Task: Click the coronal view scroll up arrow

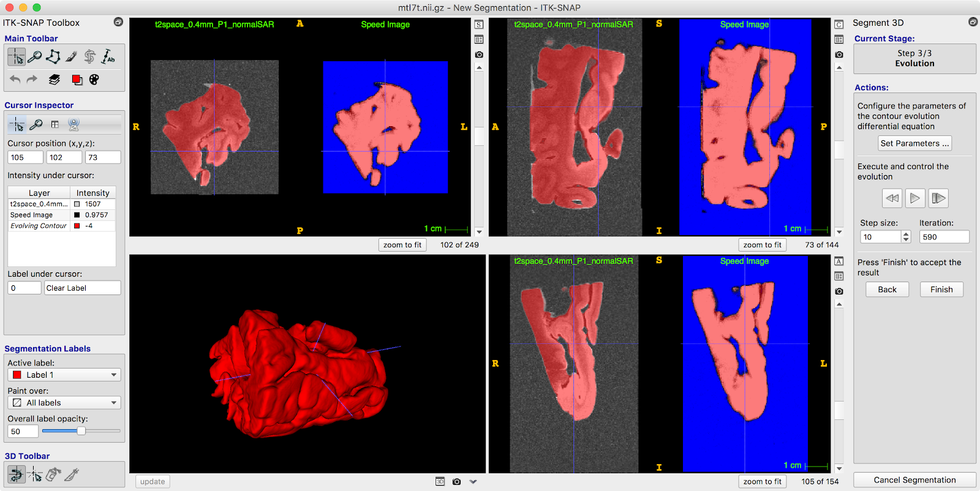Action: pyautogui.click(x=839, y=304)
